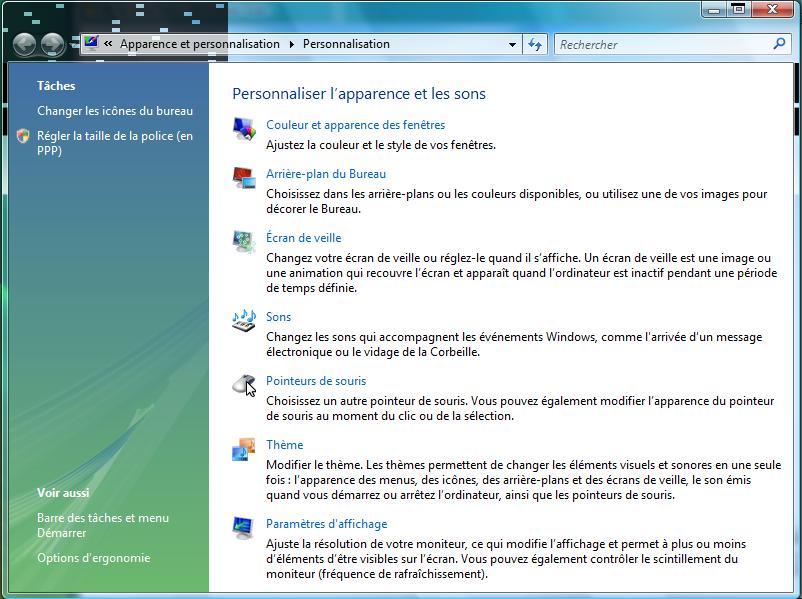Click the control panel icon in address bar
The image size is (802, 599).
(x=91, y=43)
